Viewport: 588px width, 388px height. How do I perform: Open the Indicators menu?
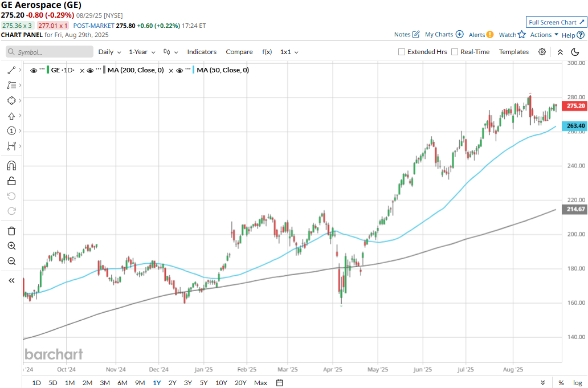202,52
